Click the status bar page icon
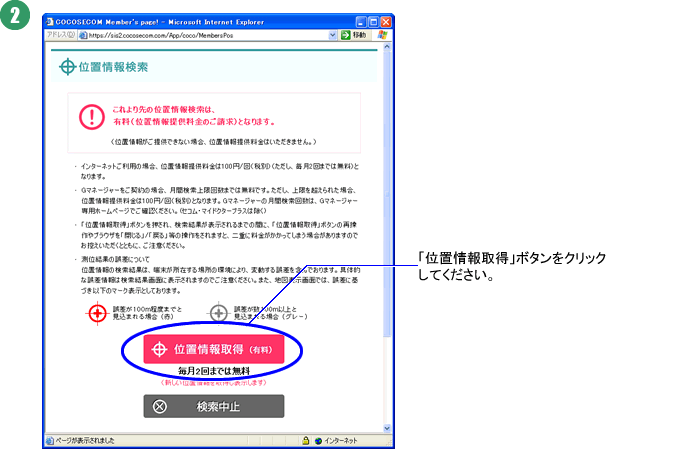This screenshot has height=449, width=679. (x=50, y=441)
